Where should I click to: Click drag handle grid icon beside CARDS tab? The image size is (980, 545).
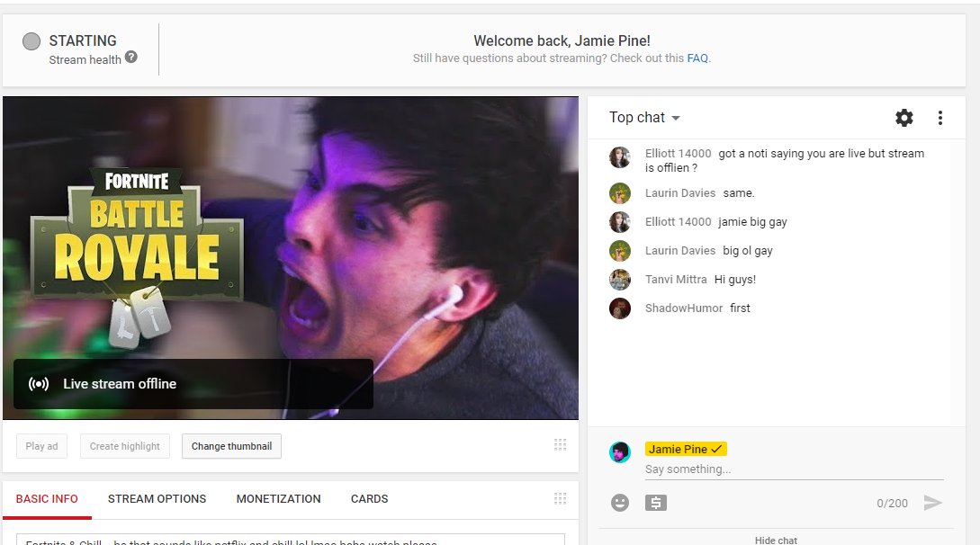(560, 498)
